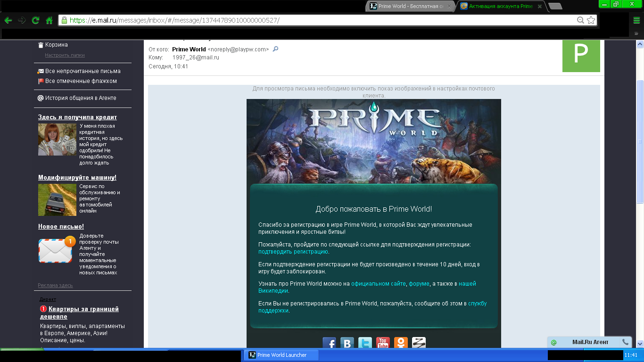Click the envelope notification ad image

pyautogui.click(x=57, y=249)
